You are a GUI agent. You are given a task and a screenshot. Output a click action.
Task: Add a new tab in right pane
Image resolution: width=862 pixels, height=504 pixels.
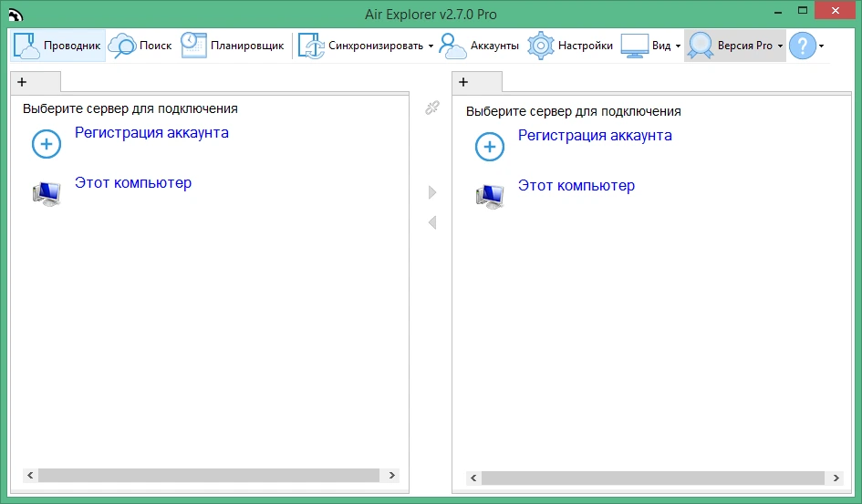[463, 82]
